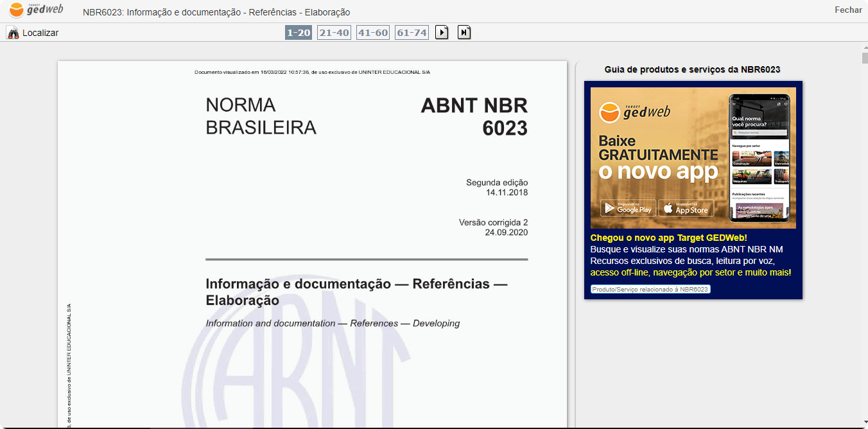Click 'Versão corrigida 2 24.09.2020' text

(493, 227)
